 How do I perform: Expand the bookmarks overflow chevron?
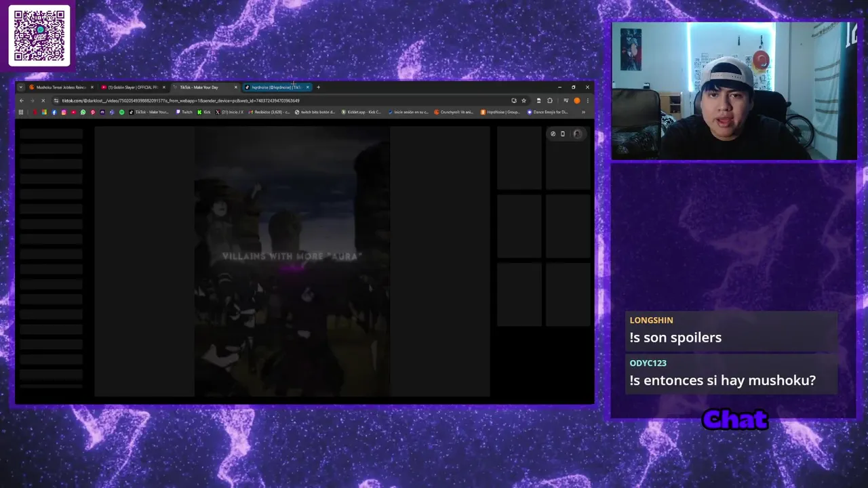583,113
